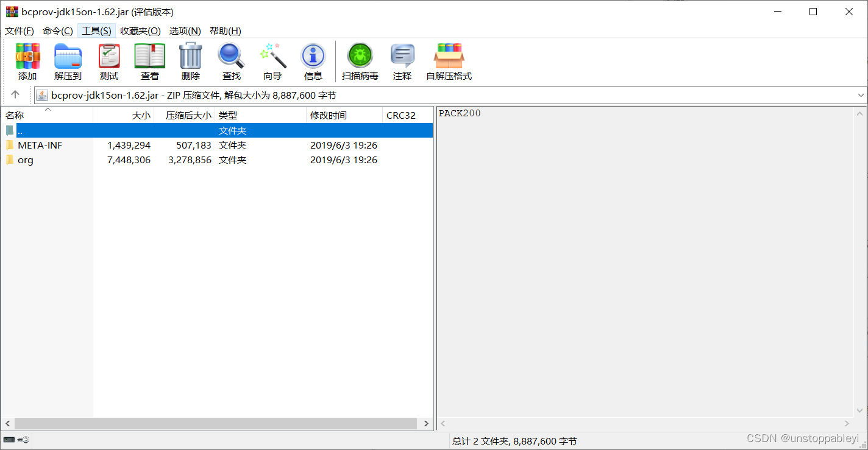Screen dimensions: 868x450
Task: Click comment pane horizontal scroll right arrow
Action: pyautogui.click(x=847, y=423)
